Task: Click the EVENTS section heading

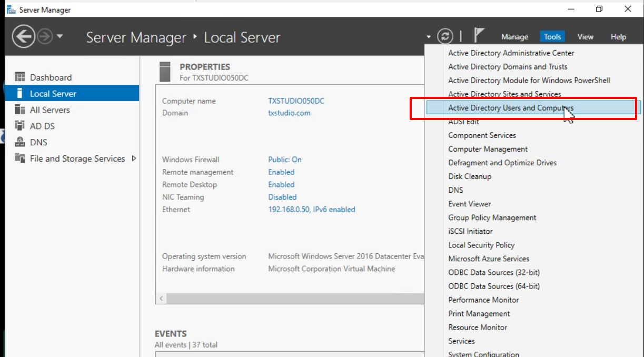Action: pyautogui.click(x=171, y=334)
